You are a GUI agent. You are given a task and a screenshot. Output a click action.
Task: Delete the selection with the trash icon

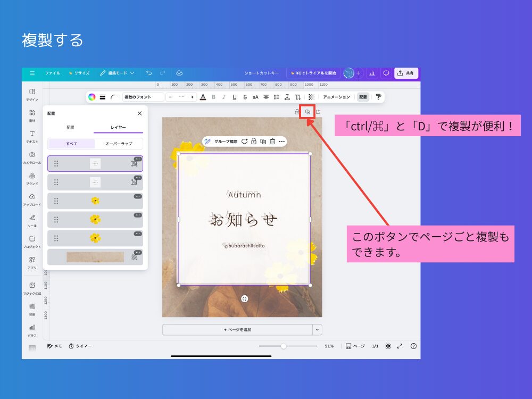coord(272,141)
